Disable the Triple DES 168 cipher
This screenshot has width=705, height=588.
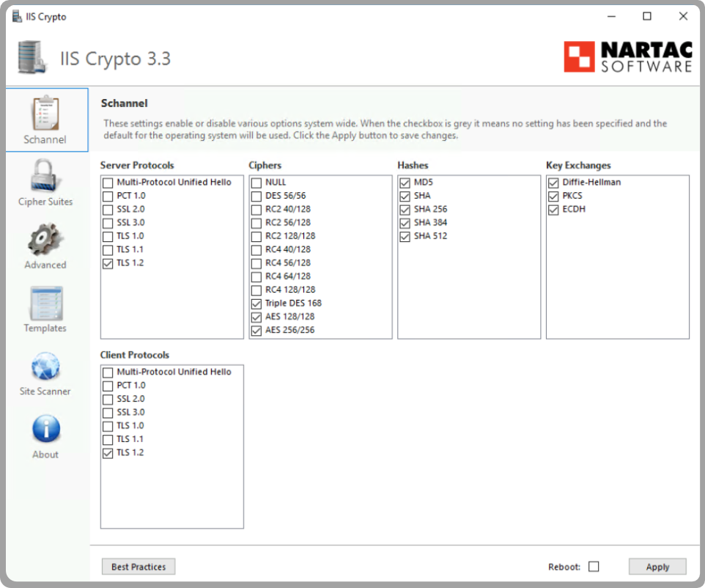point(256,304)
